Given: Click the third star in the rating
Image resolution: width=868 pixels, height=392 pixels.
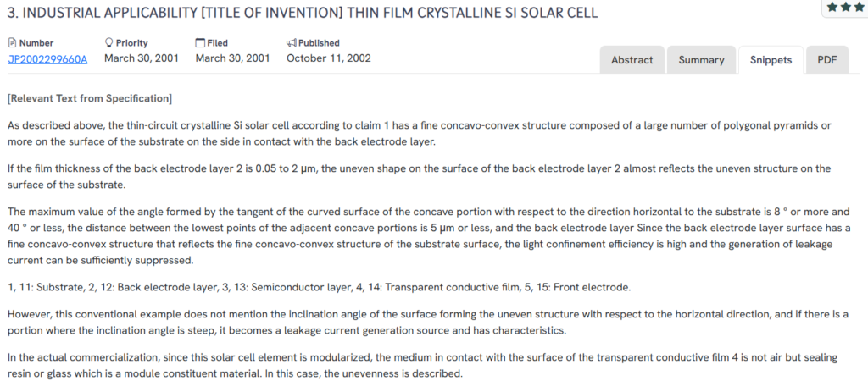Looking at the screenshot, I should [x=858, y=7].
